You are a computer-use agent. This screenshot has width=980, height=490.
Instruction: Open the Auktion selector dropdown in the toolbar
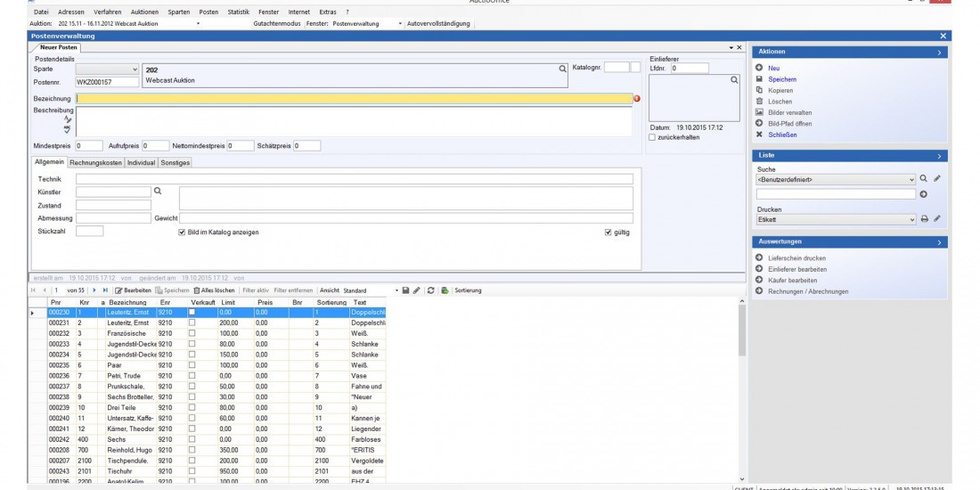click(198, 24)
